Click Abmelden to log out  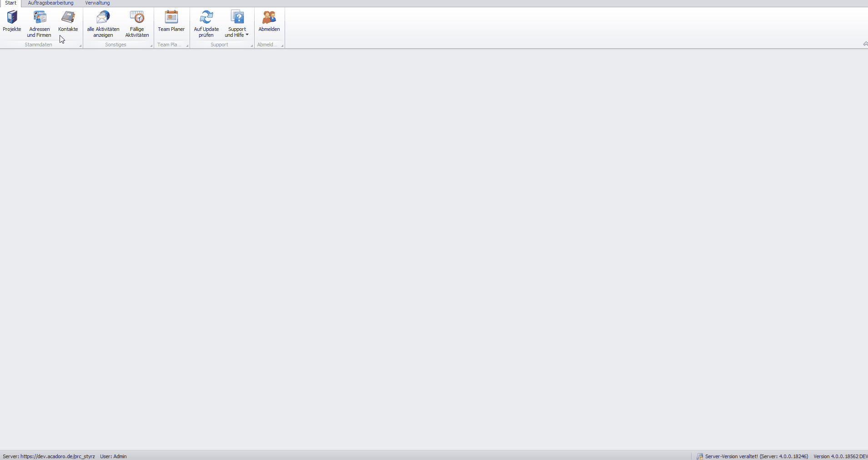point(269,22)
